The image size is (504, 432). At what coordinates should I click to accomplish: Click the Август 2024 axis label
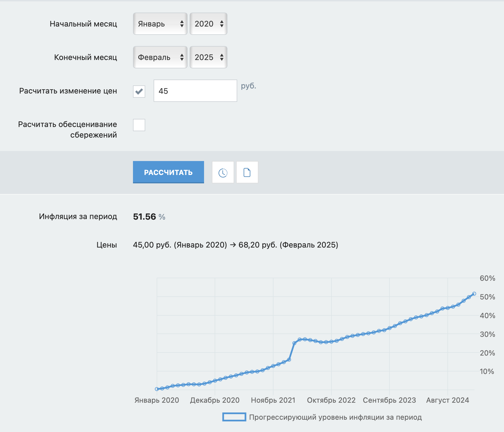pyautogui.click(x=447, y=400)
